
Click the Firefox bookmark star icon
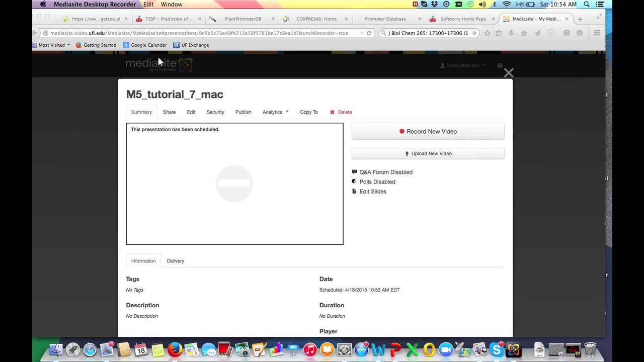[487, 33]
